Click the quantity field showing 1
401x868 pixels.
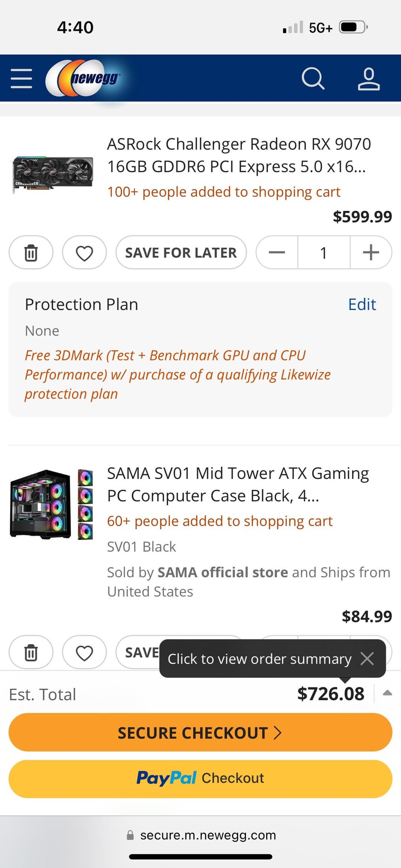pos(323,253)
